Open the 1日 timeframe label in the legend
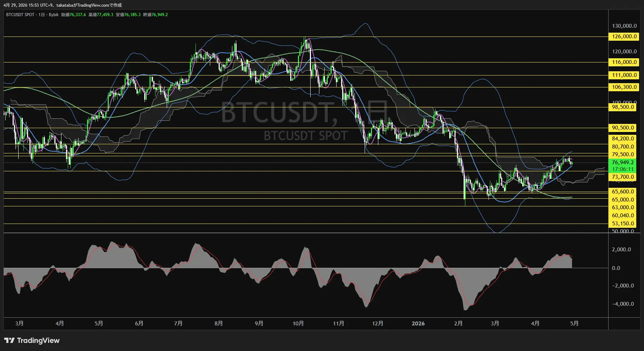Image resolution: width=644 pixels, height=351 pixels. pyautogui.click(x=40, y=15)
